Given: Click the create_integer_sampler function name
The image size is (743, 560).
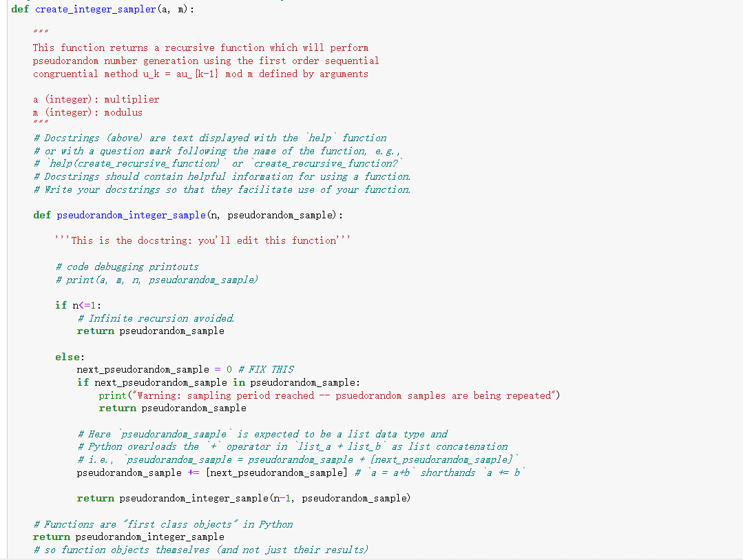Looking at the screenshot, I should click(x=95, y=9).
